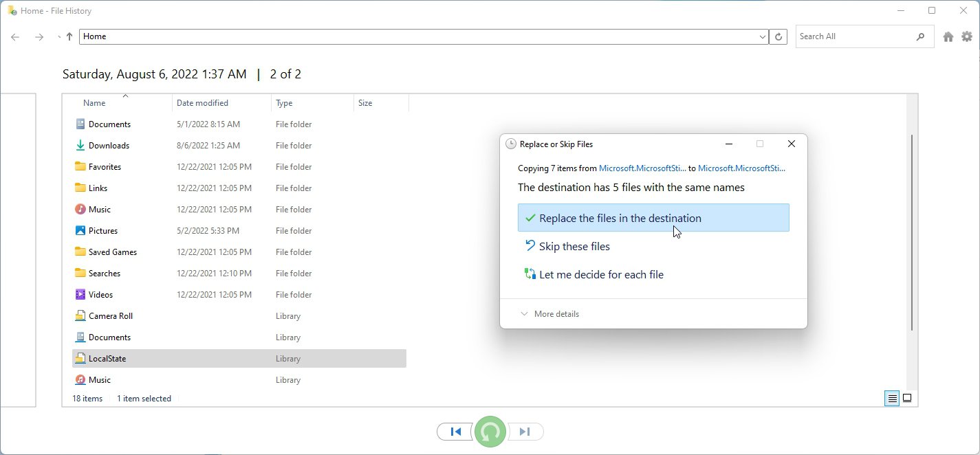Open the source Microsoft.MicrosoftSti... link
Image resolution: width=980 pixels, height=455 pixels.
pos(642,168)
